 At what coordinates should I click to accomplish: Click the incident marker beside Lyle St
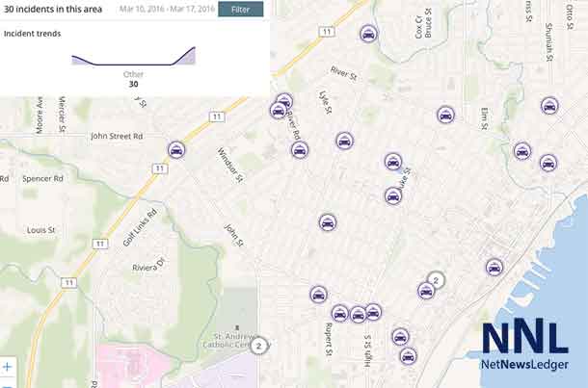click(344, 141)
